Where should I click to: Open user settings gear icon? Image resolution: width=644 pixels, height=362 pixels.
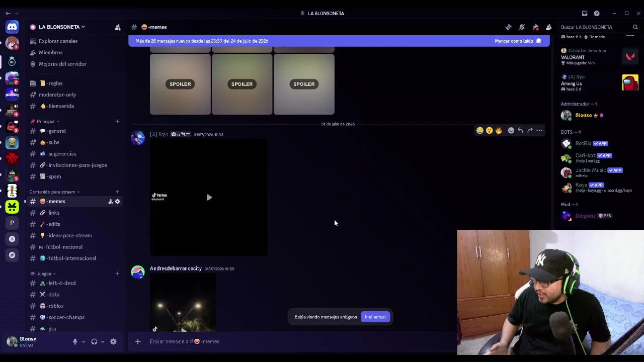click(x=113, y=341)
